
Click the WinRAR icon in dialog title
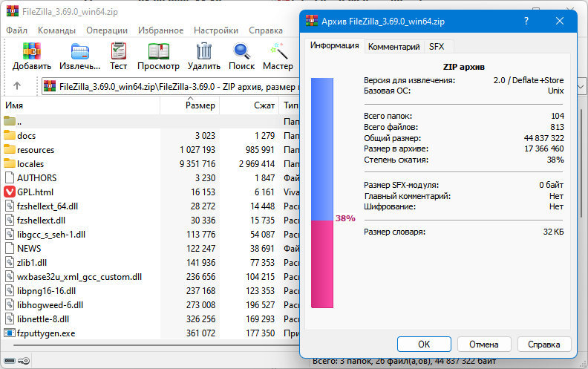(312, 21)
